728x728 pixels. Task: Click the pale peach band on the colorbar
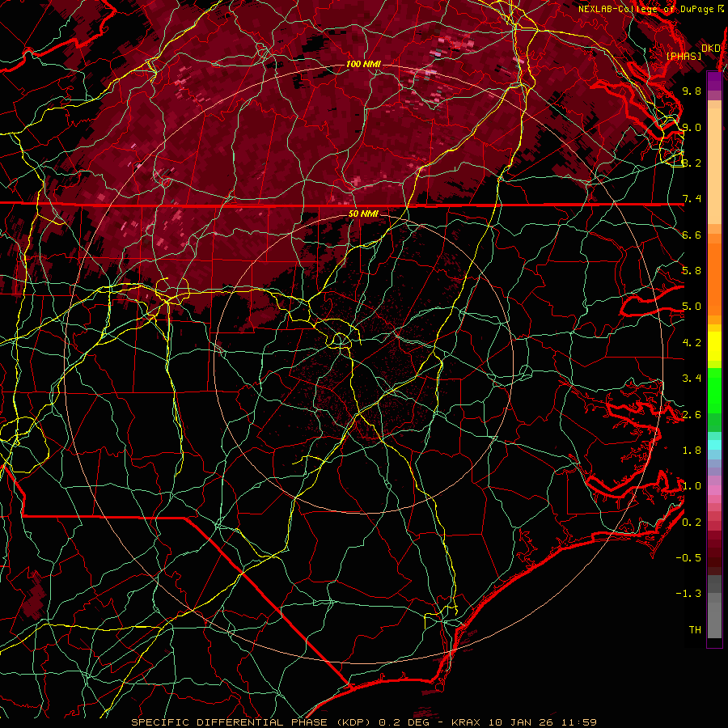coord(714,167)
